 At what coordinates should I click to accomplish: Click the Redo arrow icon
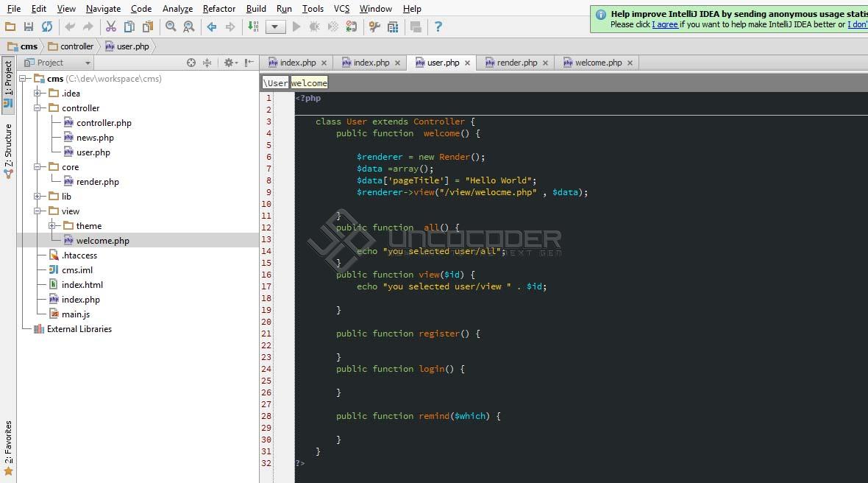click(88, 27)
